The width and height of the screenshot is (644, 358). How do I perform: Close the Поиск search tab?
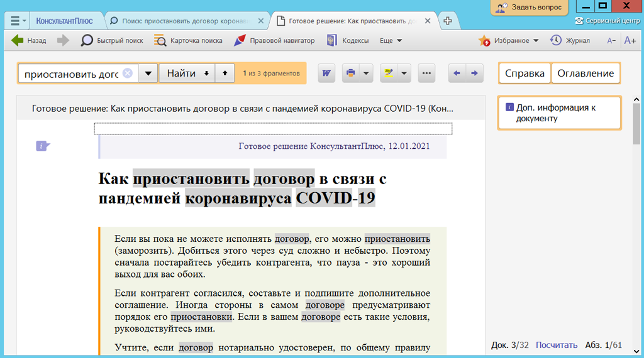261,21
